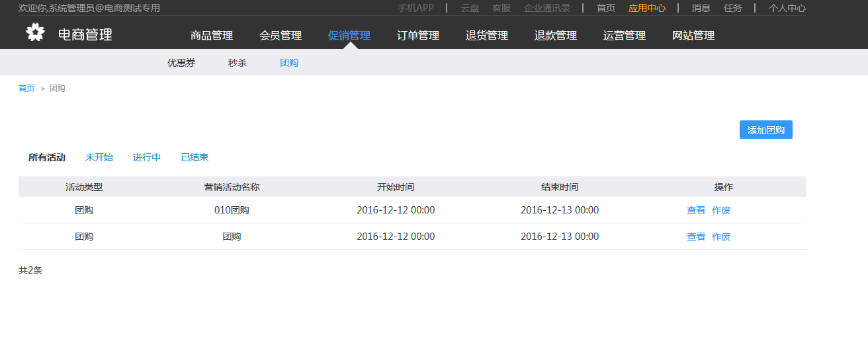Click the 共2条 record count text
The height and width of the screenshot is (341, 868).
pyautogui.click(x=30, y=270)
